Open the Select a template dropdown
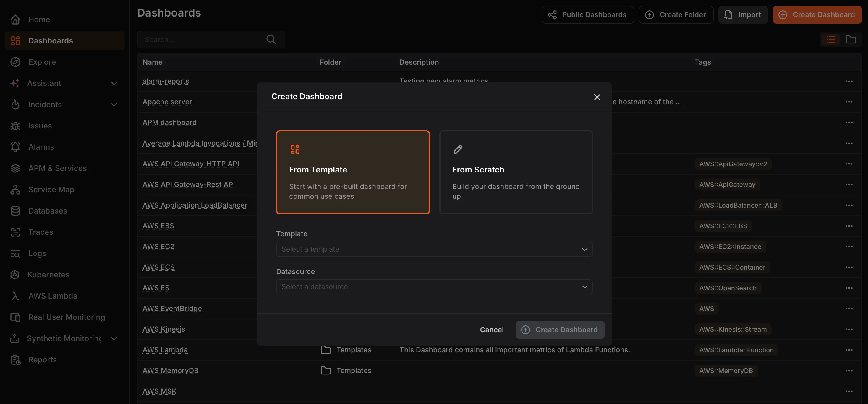Image resolution: width=868 pixels, height=404 pixels. (434, 249)
